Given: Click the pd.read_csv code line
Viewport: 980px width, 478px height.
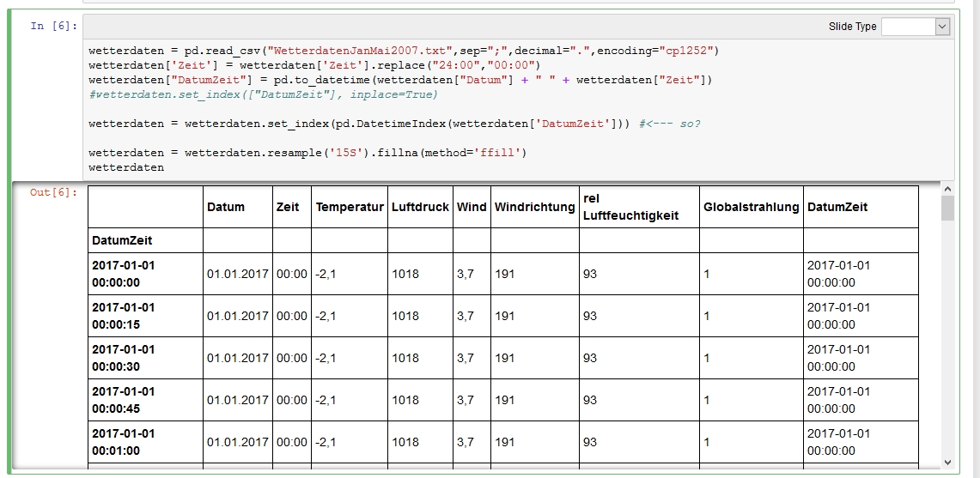Looking at the screenshot, I should pos(404,51).
